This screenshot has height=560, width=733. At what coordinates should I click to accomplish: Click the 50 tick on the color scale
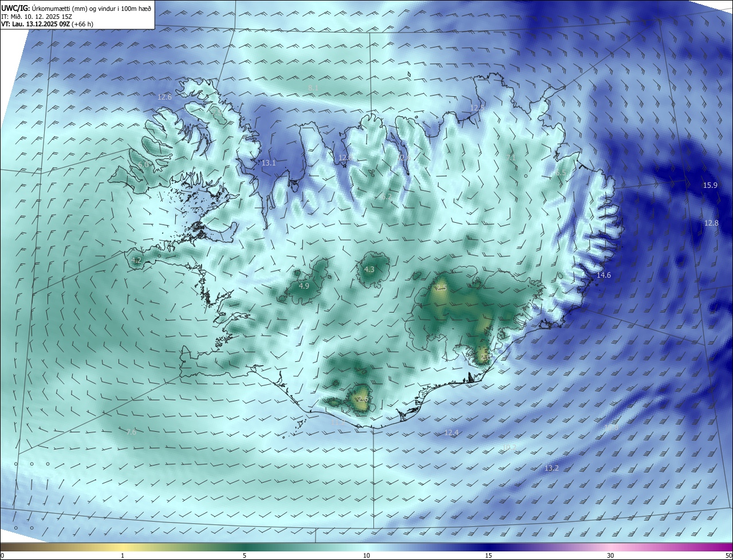coord(728,555)
